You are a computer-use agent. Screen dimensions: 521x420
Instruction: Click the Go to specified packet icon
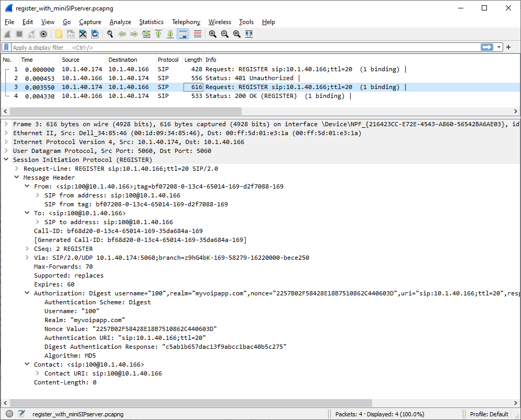point(146,34)
